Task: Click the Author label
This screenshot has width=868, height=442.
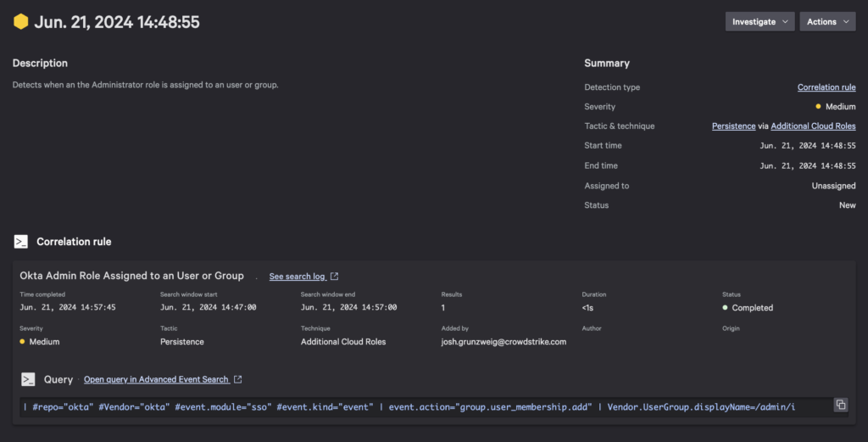Action: click(x=591, y=328)
